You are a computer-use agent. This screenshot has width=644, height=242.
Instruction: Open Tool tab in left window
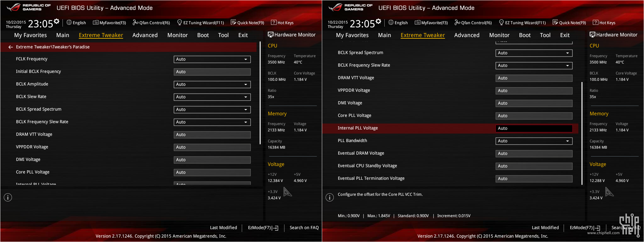(x=224, y=35)
